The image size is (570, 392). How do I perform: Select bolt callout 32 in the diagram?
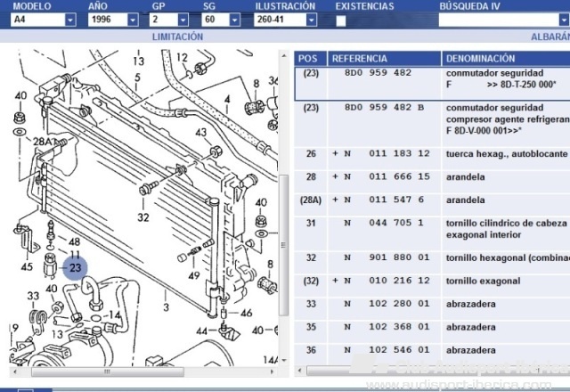(143, 216)
